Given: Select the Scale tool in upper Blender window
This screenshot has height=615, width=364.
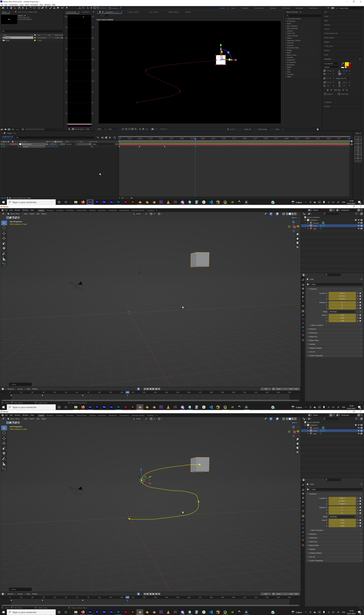Looking at the screenshot, I should [x=4, y=243].
